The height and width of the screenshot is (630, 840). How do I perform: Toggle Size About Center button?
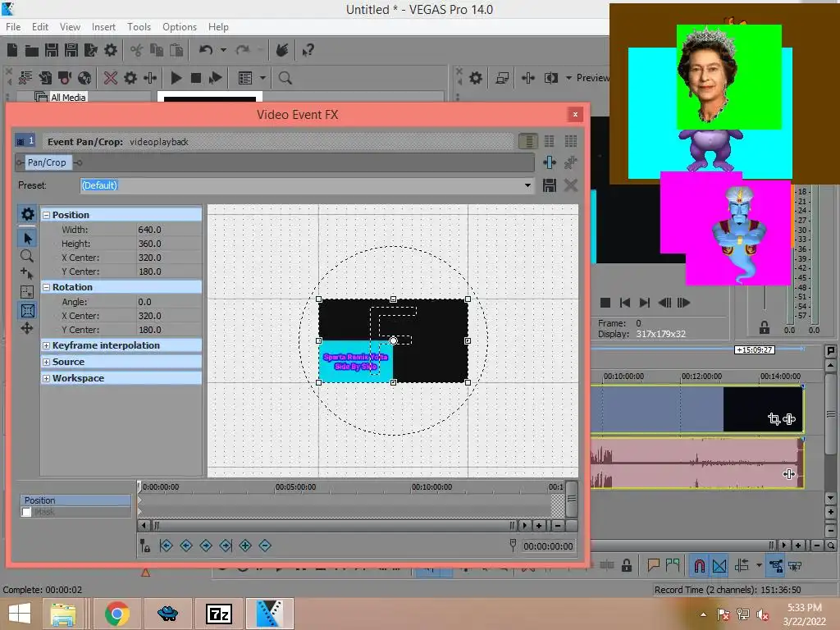tap(27, 311)
